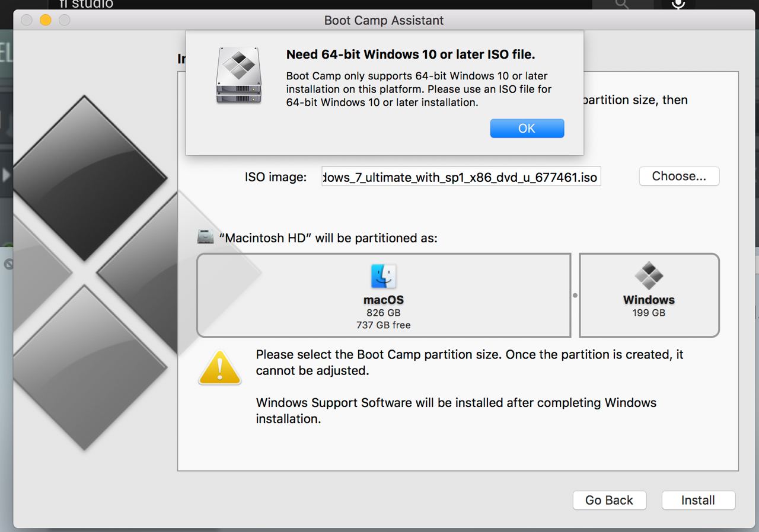Click the Install button
Viewport: 759px width, 532px height.
[698, 500]
